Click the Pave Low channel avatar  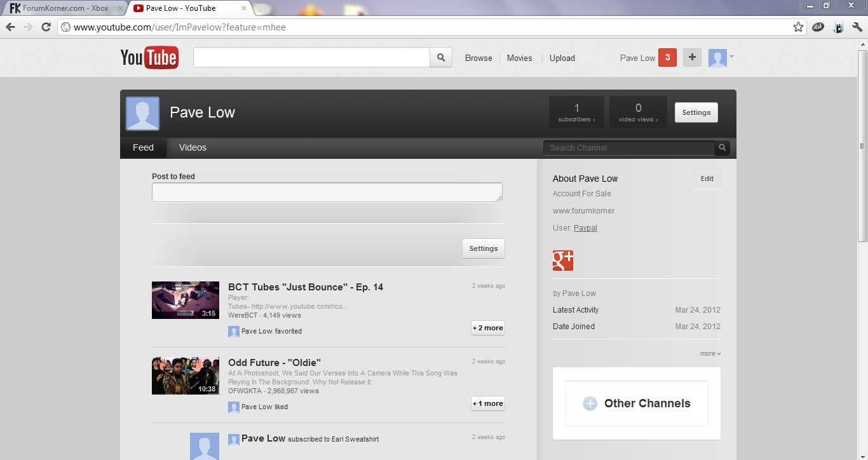(143, 114)
